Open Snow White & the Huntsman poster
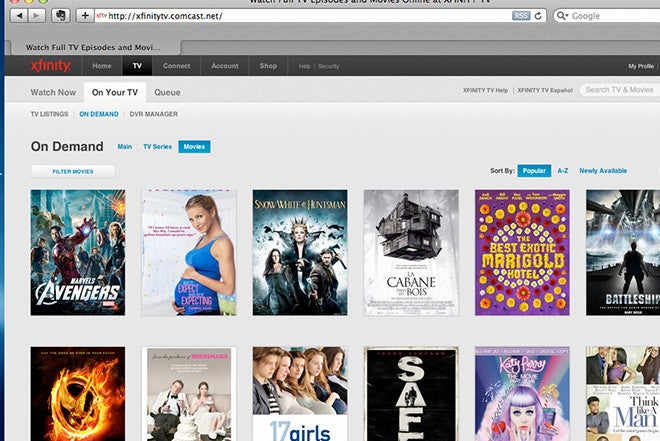660x441 pixels. click(x=300, y=252)
